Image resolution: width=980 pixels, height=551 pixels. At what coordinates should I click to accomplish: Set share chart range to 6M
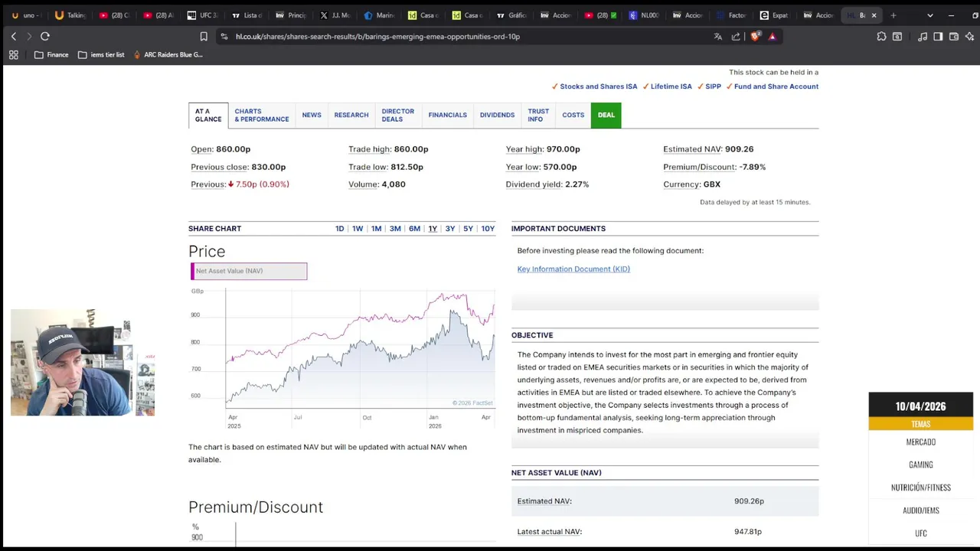(x=414, y=229)
